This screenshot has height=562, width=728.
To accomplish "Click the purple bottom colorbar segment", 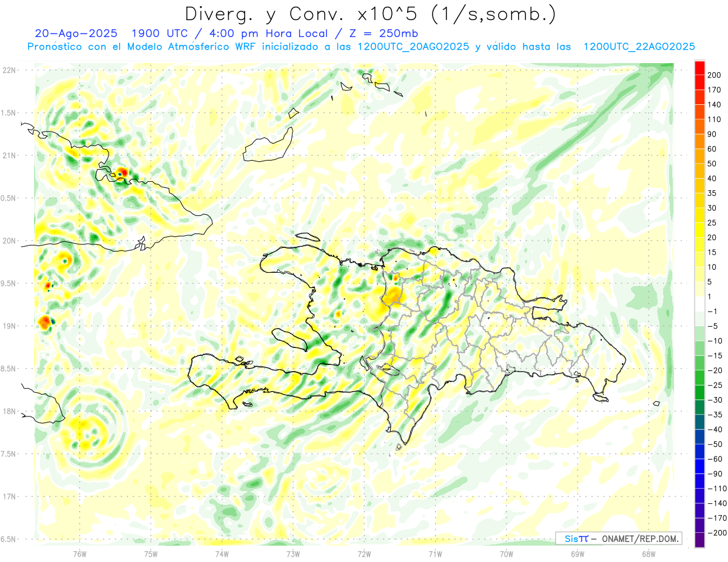I will [x=700, y=540].
